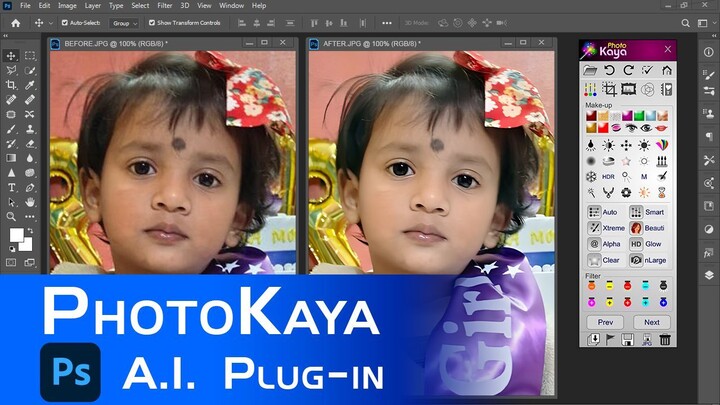Click the hourglass icon in PhotoKaya
720x405 pixels.
pos(662,193)
